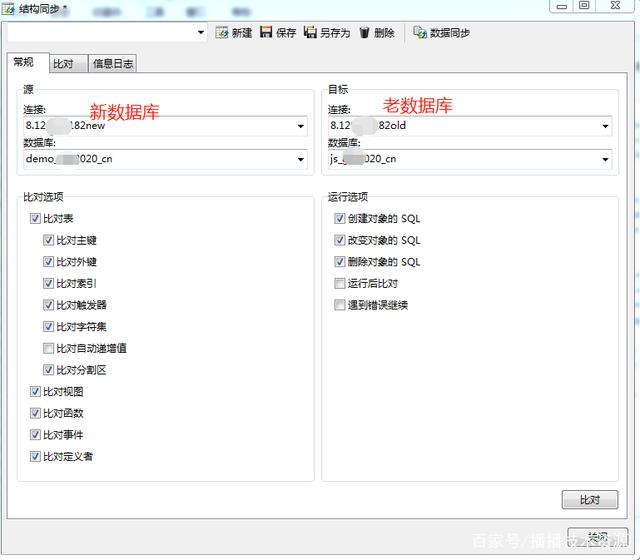The height and width of the screenshot is (560, 640).
Task: Expand the target 数据库 dropdown arrow
Action: click(x=605, y=159)
